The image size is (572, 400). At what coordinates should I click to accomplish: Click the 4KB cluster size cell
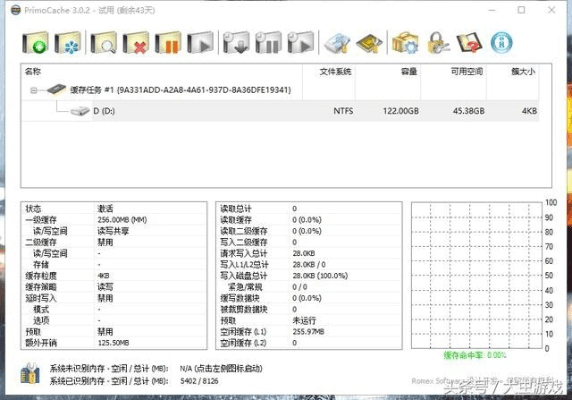529,111
